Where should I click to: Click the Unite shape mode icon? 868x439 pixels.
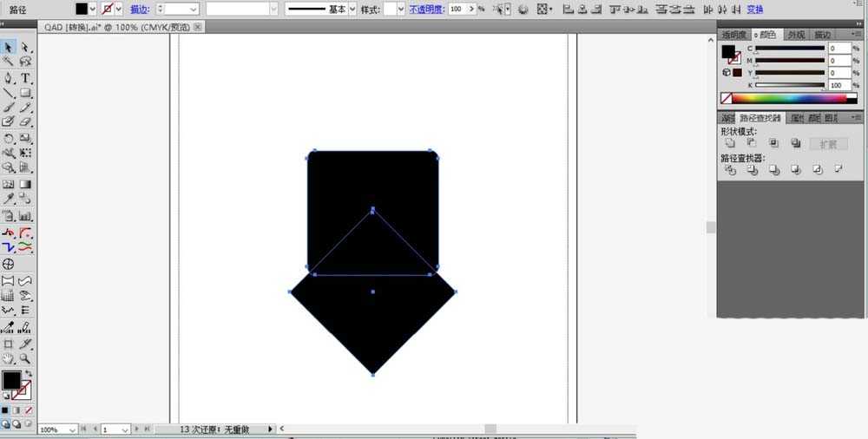[730, 143]
